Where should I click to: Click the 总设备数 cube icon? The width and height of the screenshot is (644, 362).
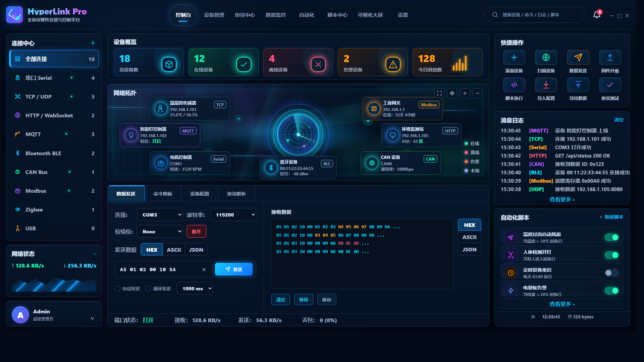tap(169, 64)
